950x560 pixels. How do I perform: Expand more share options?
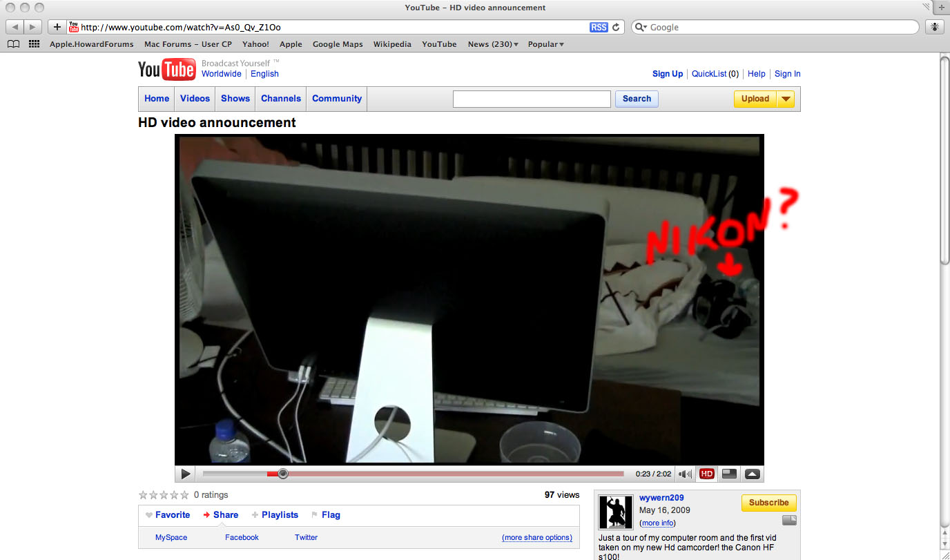(x=537, y=537)
